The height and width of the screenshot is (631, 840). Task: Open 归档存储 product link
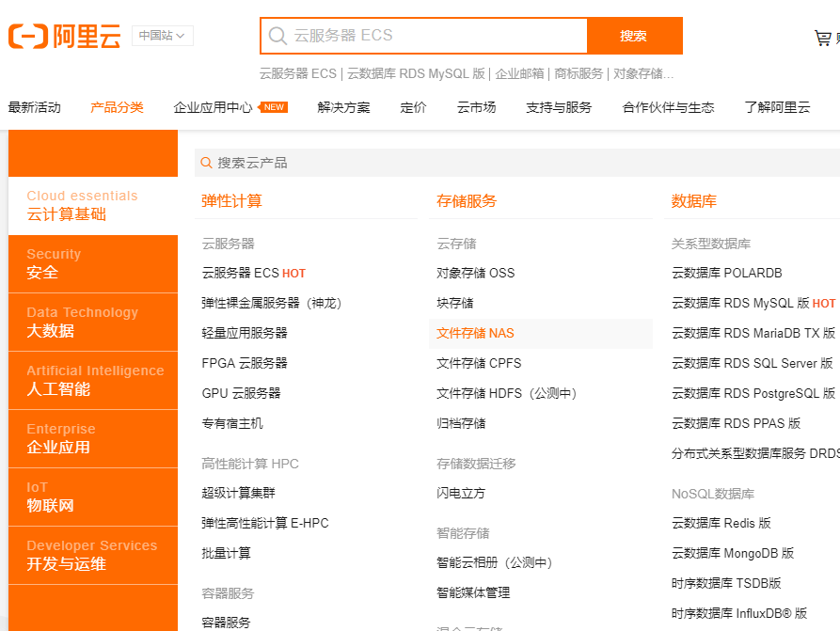click(x=461, y=424)
